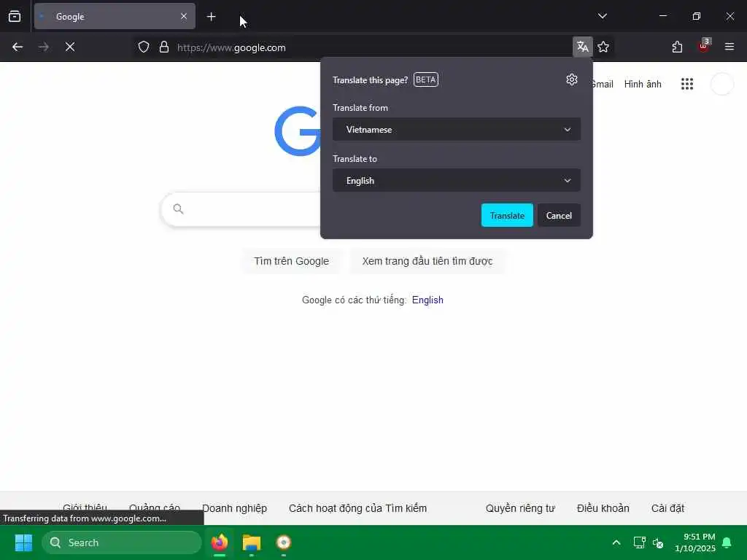The width and height of the screenshot is (747, 560).
Task: Click Tìm trên Google button
Action: click(x=292, y=261)
